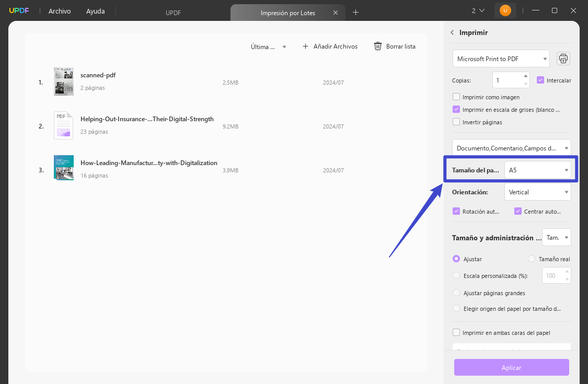Expand the A5 paper size dropdown

(537, 170)
